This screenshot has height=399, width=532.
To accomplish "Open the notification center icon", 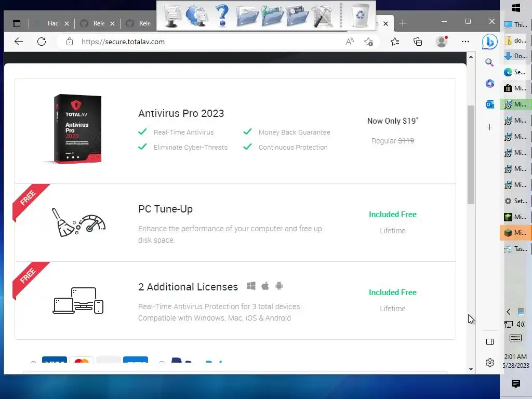I will (x=516, y=383).
